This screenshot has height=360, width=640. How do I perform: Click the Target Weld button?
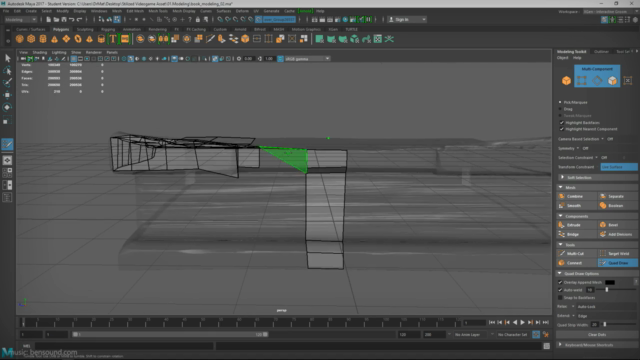coord(618,253)
